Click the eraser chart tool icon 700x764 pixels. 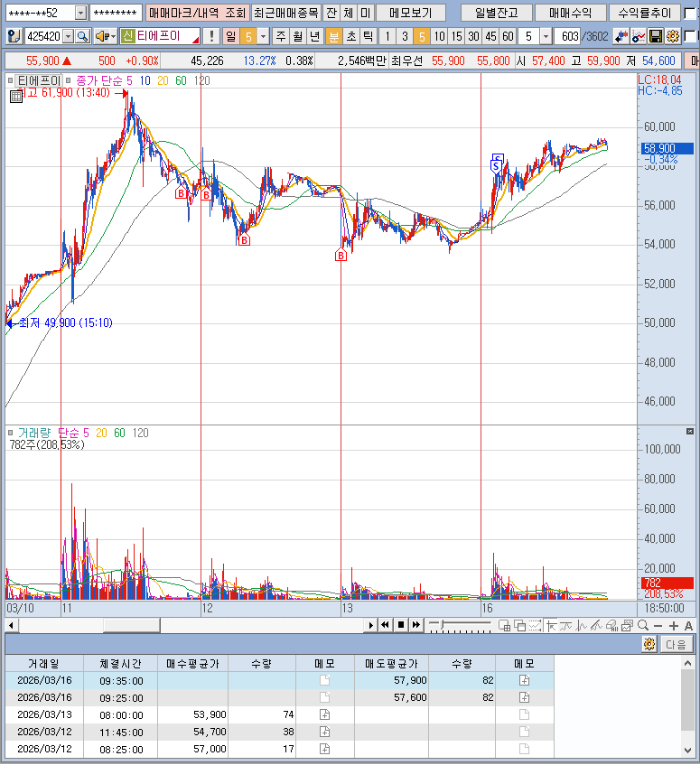(612, 625)
